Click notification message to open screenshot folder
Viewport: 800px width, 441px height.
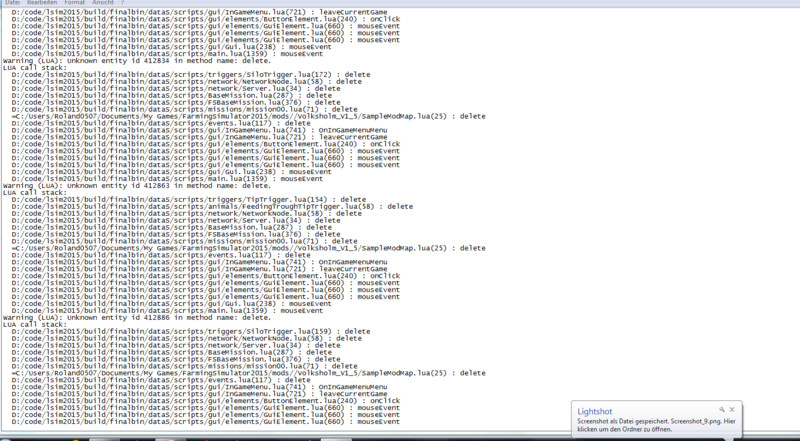click(x=656, y=425)
